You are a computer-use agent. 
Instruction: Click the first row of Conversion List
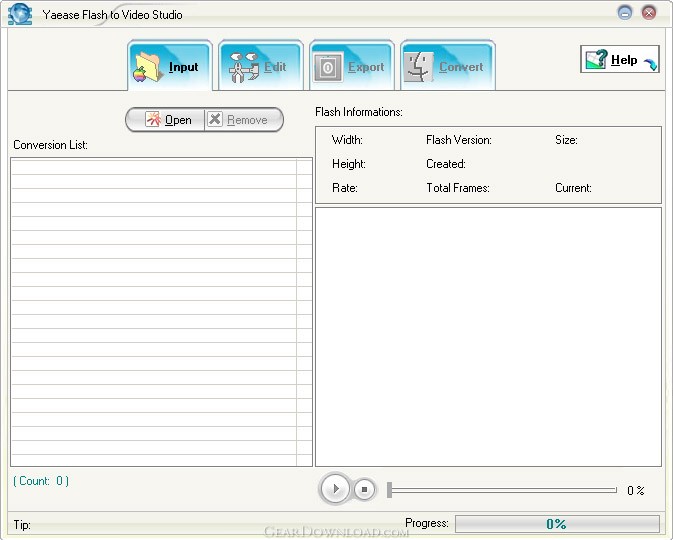(161, 167)
